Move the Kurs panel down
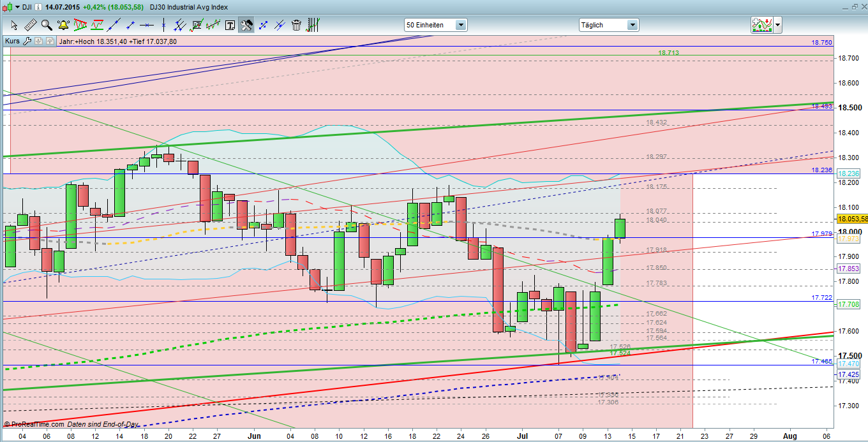 point(38,41)
